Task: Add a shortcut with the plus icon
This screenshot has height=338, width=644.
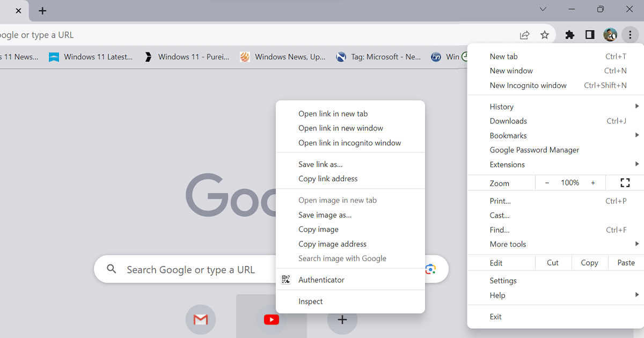Action: coord(342,319)
